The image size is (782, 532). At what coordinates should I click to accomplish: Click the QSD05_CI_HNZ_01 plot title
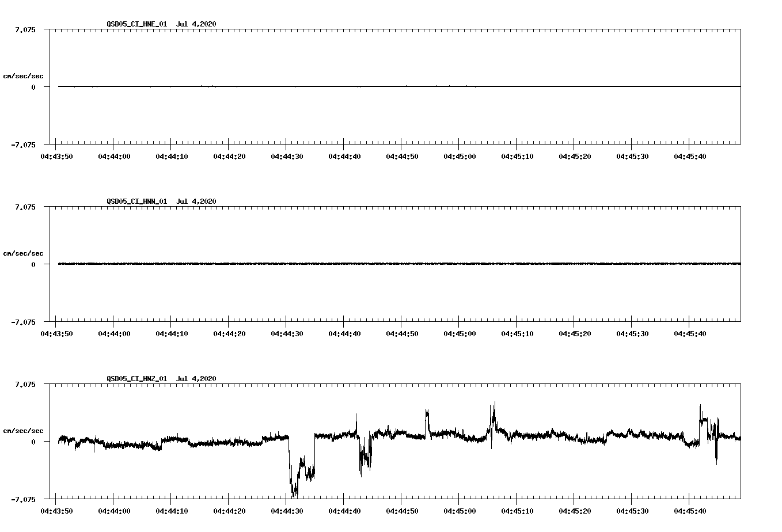point(161,378)
